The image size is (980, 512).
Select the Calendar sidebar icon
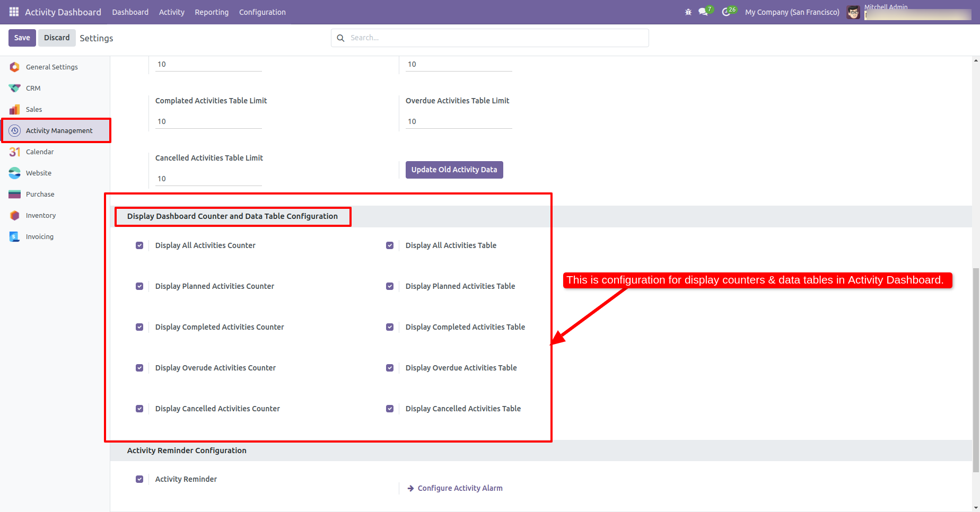click(x=15, y=152)
